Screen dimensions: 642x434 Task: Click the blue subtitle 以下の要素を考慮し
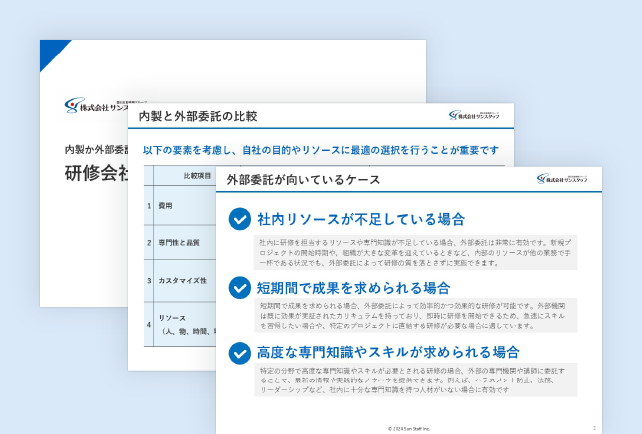(321, 150)
